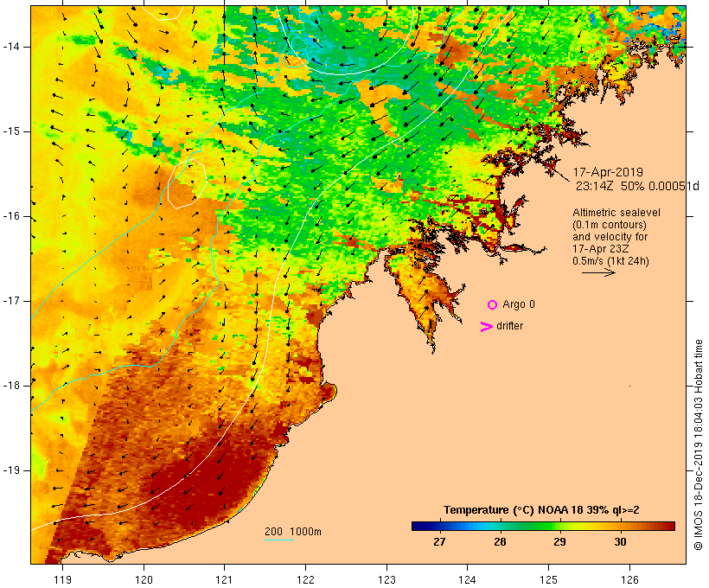Image resolution: width=709 pixels, height=588 pixels.
Task: Click the latitude label '-15'
Action: click(x=11, y=131)
